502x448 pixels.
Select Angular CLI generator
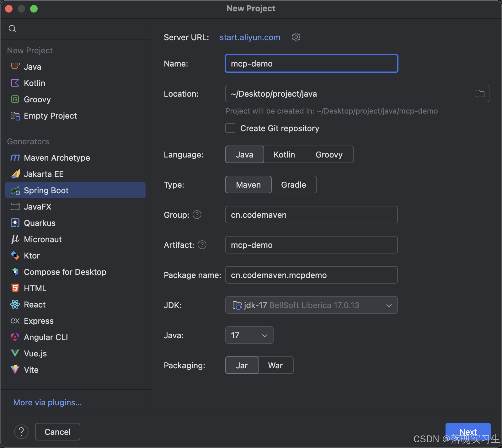[75, 337]
